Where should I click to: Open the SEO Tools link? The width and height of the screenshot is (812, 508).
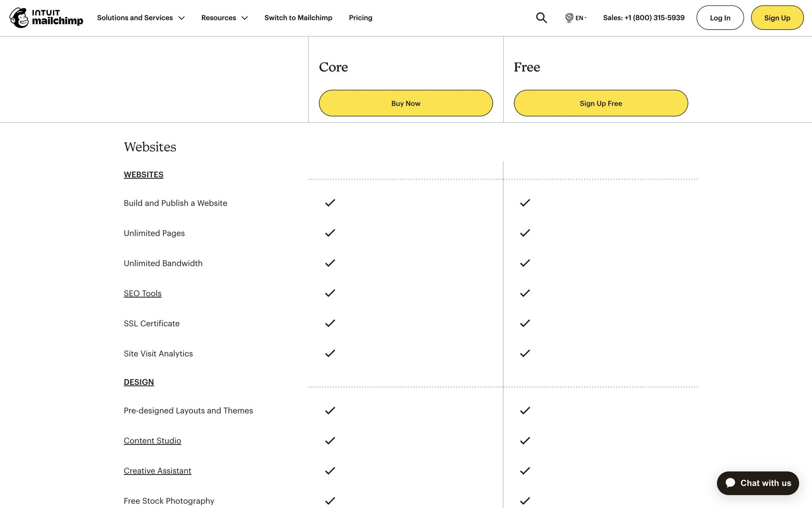143,293
